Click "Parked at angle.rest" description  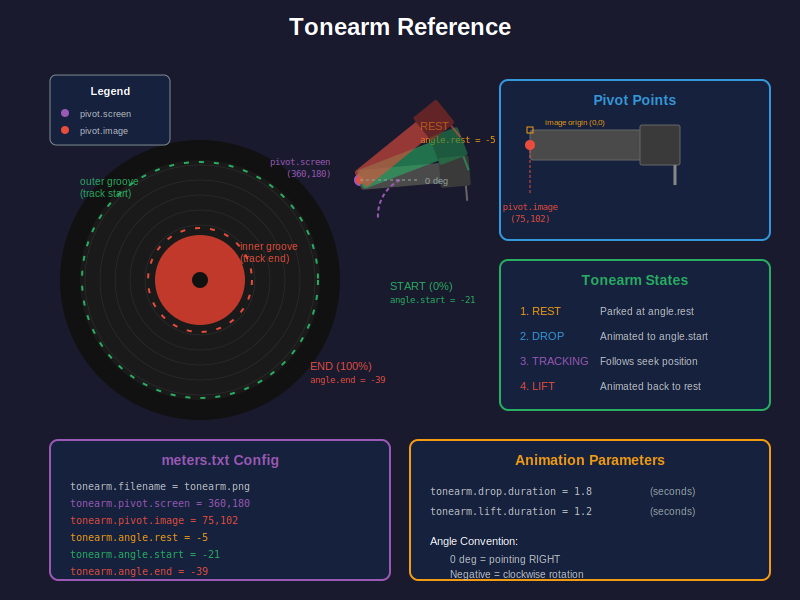tap(647, 311)
